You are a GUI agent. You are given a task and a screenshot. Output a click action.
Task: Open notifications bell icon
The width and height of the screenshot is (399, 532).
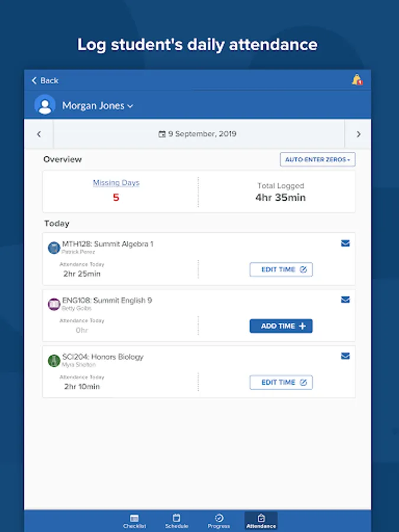pyautogui.click(x=357, y=80)
